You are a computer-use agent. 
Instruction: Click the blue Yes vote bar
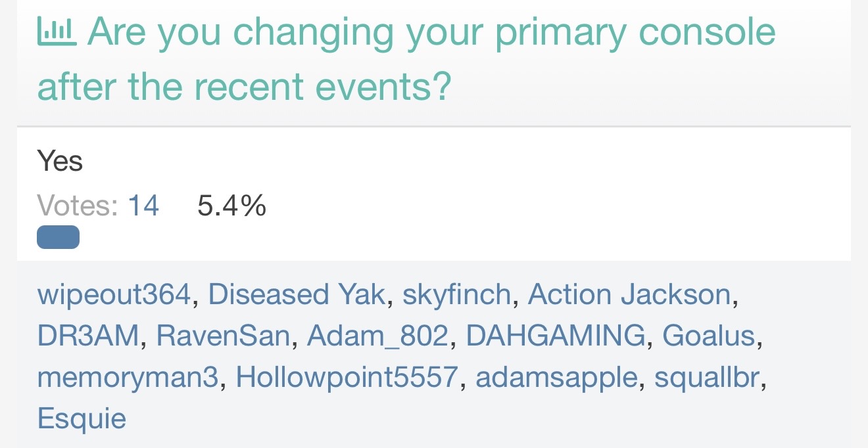58,237
